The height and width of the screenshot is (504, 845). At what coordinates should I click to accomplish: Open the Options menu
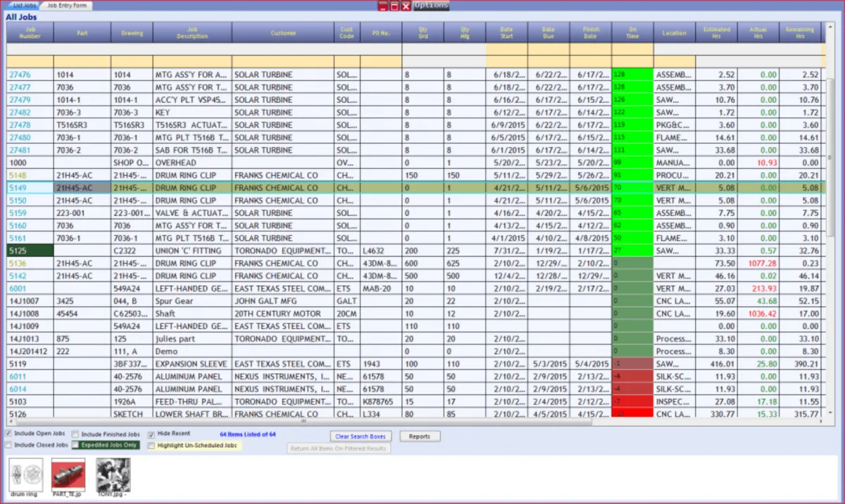430,6
